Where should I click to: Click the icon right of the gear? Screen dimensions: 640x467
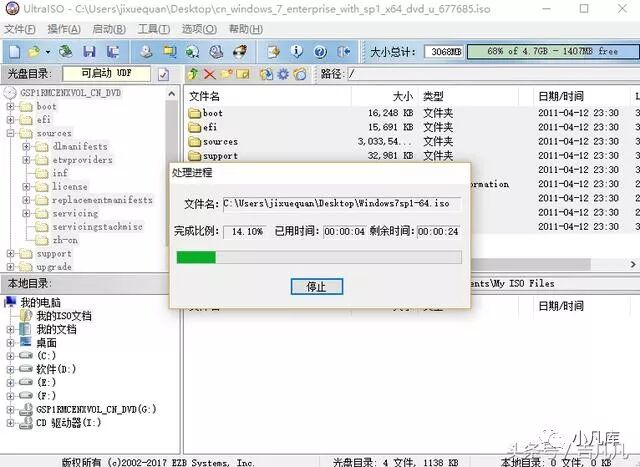coord(300,74)
